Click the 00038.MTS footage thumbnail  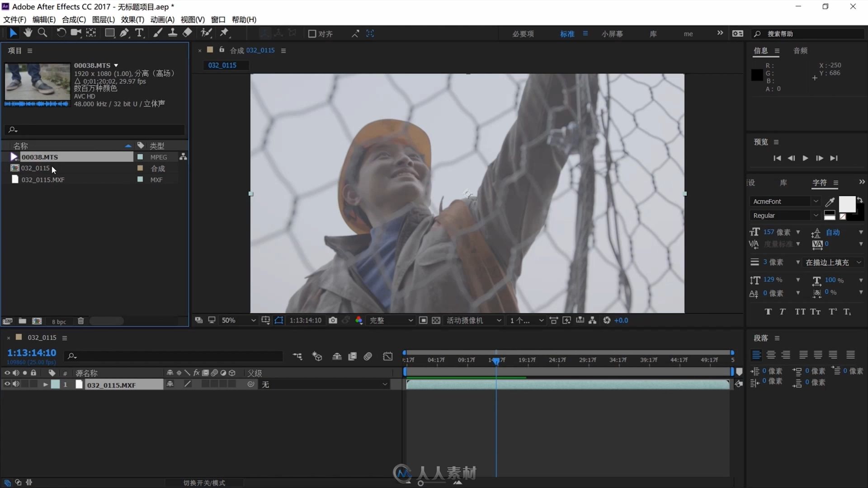point(37,82)
